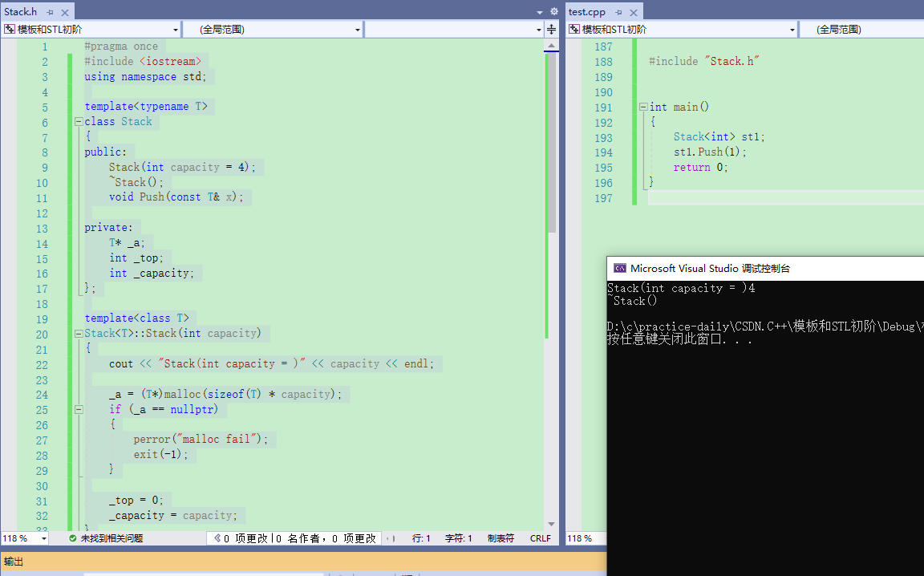Image resolution: width=924 pixels, height=576 pixels.
Task: Switch to the Stack.h tab
Action: (x=21, y=12)
